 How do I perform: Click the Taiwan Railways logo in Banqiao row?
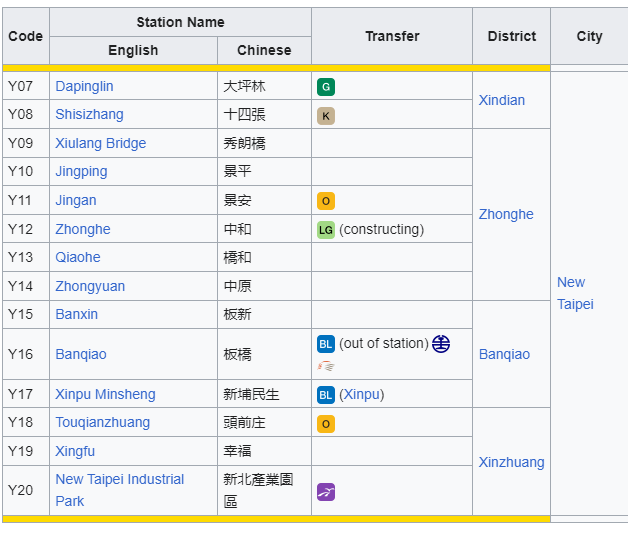click(x=441, y=344)
